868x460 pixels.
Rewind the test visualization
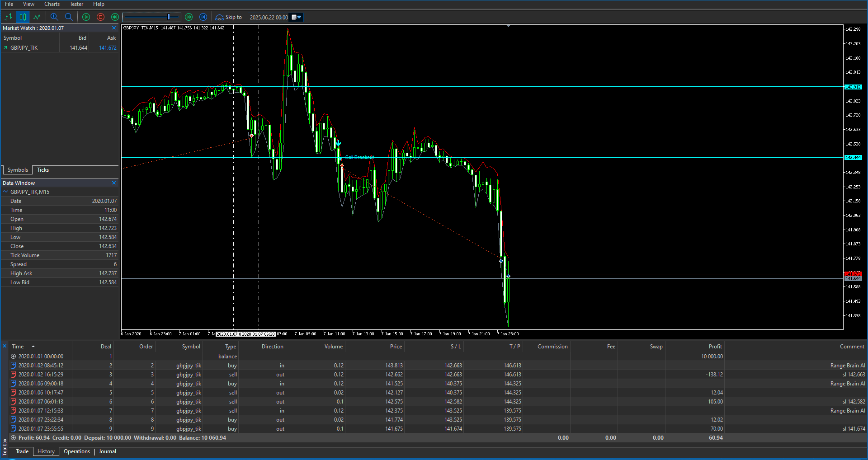pyautogui.click(x=115, y=17)
